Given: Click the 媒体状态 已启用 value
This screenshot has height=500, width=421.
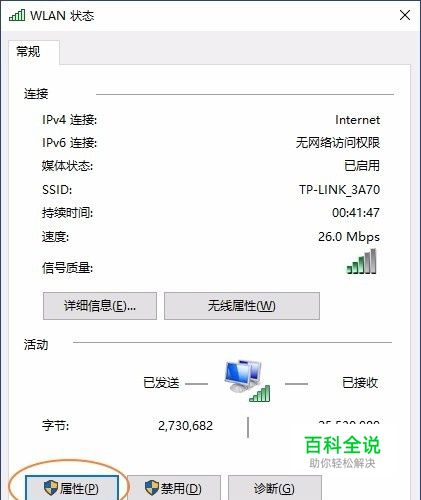Looking at the screenshot, I should (362, 166).
